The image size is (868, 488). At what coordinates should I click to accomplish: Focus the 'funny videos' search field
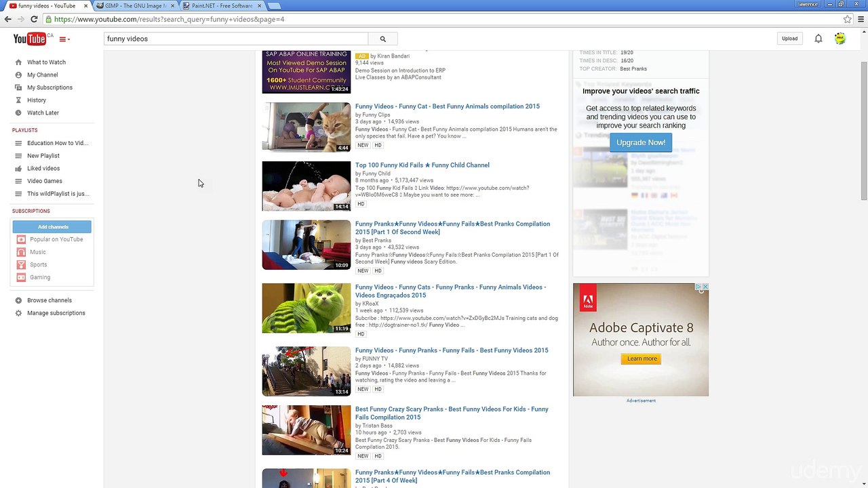236,39
